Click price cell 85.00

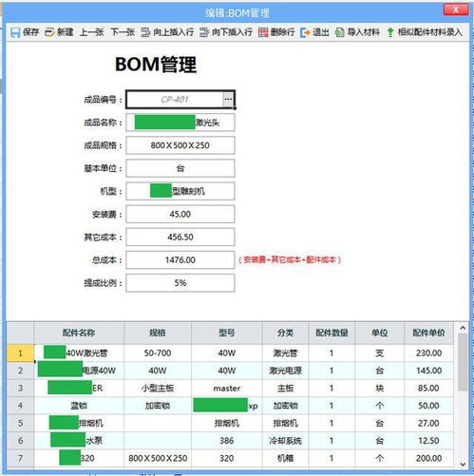[428, 388]
